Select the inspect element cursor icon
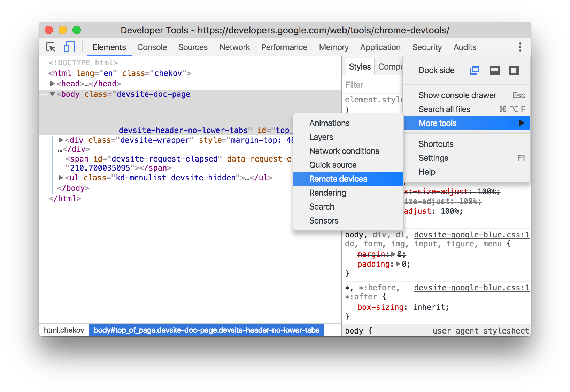Viewport: 570px width, 392px height. click(50, 47)
